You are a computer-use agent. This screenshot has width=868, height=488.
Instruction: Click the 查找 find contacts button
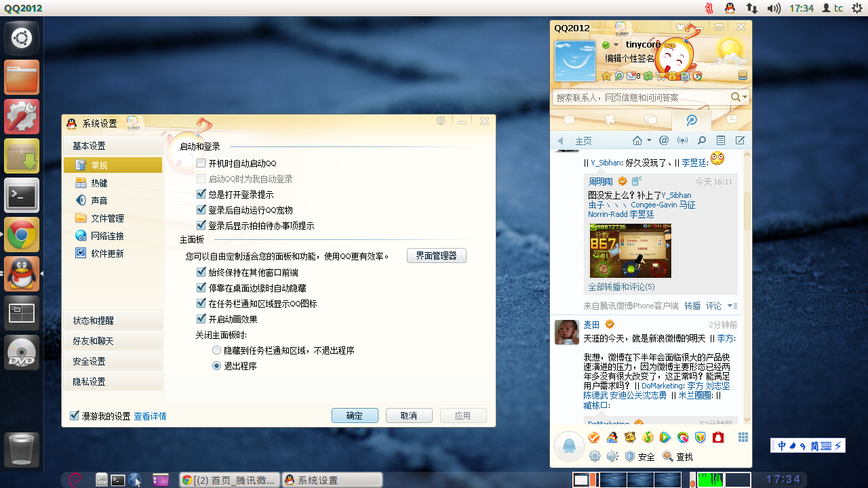(x=677, y=457)
